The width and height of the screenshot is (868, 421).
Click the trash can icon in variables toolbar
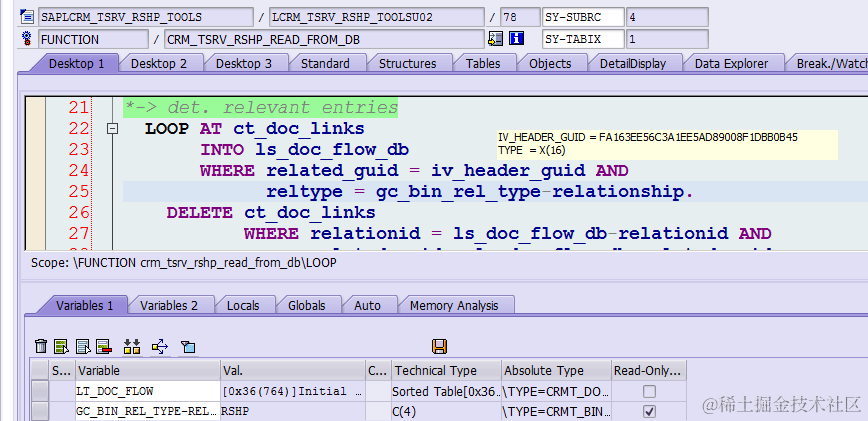[x=41, y=347]
